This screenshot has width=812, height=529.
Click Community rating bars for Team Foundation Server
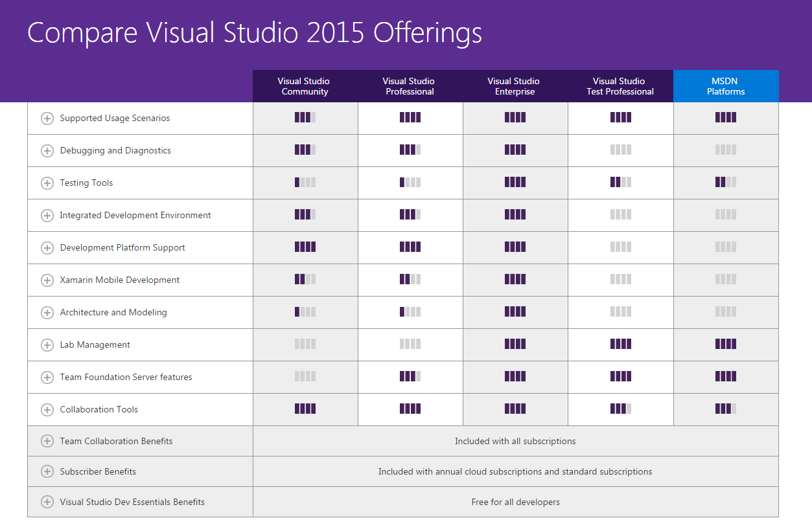pos(305,377)
